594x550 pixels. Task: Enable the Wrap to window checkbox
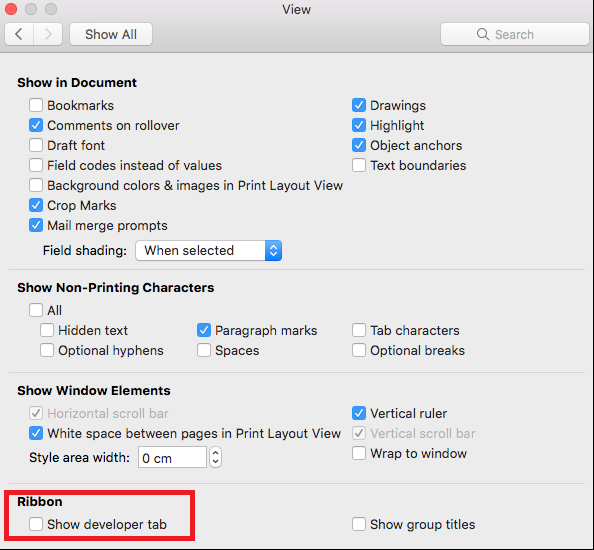click(x=359, y=453)
